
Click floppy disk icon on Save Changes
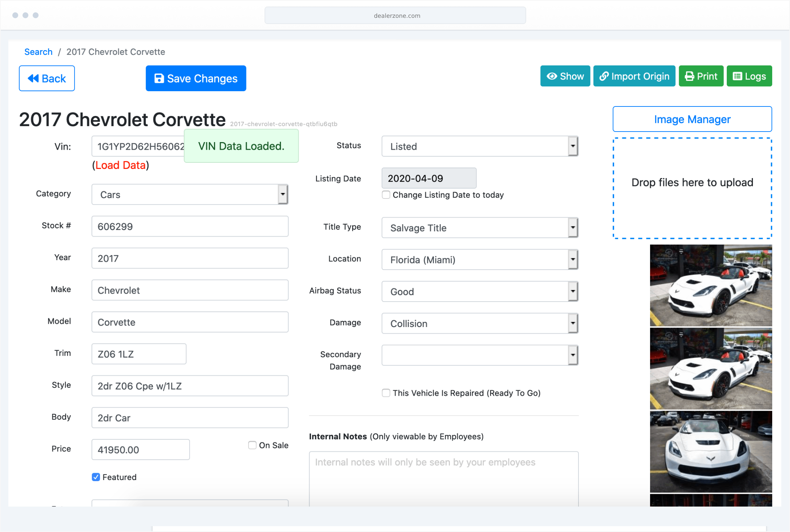coord(159,78)
